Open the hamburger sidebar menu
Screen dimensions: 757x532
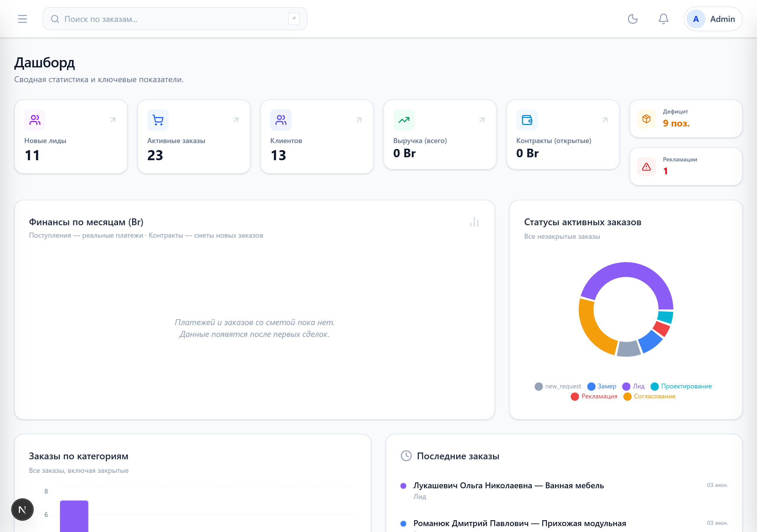pyautogui.click(x=22, y=19)
